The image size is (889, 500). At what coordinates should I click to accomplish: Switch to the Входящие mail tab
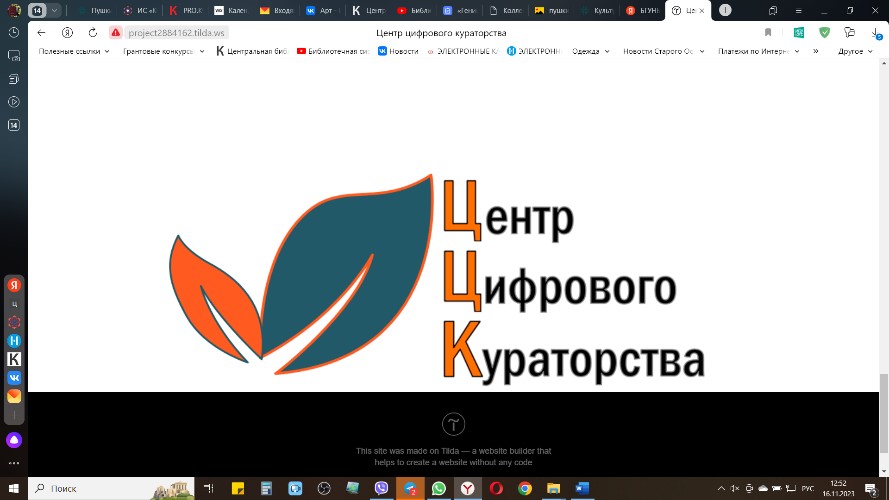pos(277,10)
